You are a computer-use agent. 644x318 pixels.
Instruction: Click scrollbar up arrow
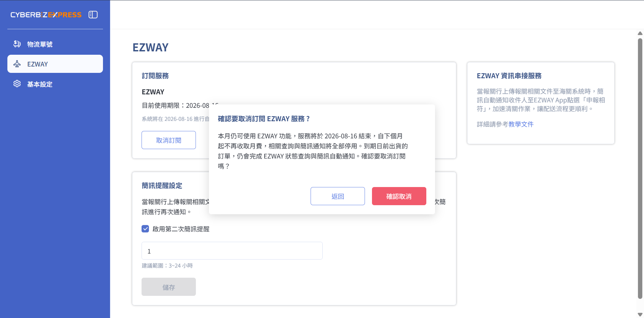[x=640, y=33]
